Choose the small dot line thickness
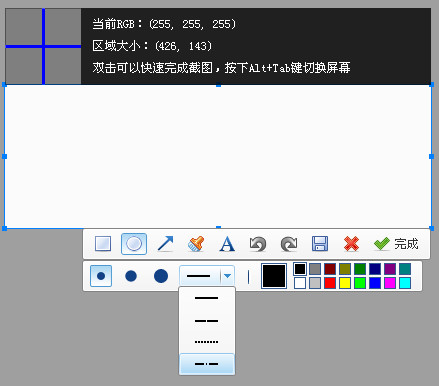The height and width of the screenshot is (386, 439). (x=101, y=276)
